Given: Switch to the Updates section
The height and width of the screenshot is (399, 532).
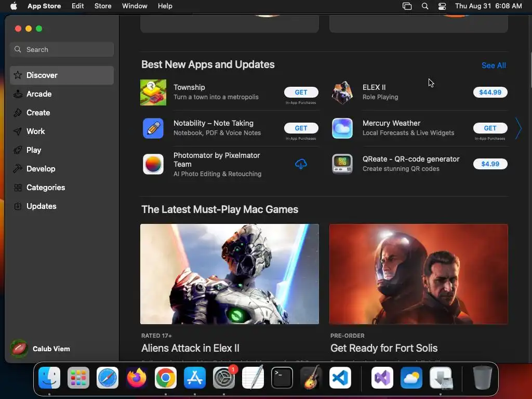Looking at the screenshot, I should point(62,206).
